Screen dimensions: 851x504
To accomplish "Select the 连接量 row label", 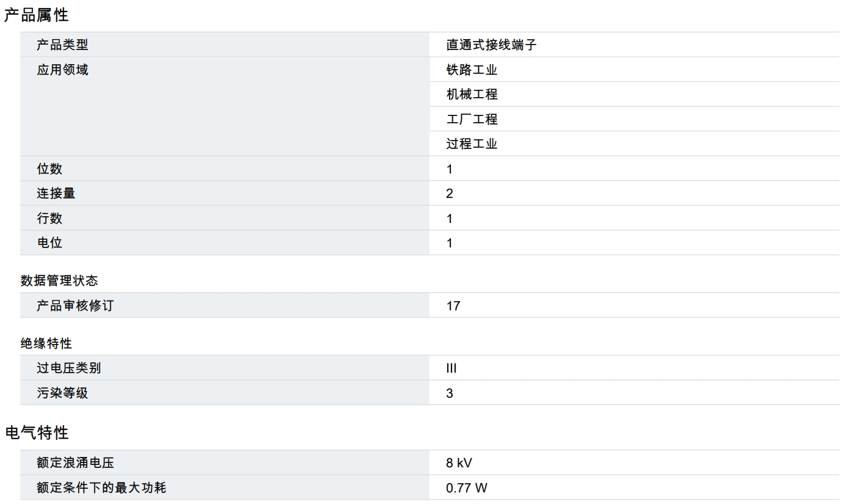I will click(56, 193).
